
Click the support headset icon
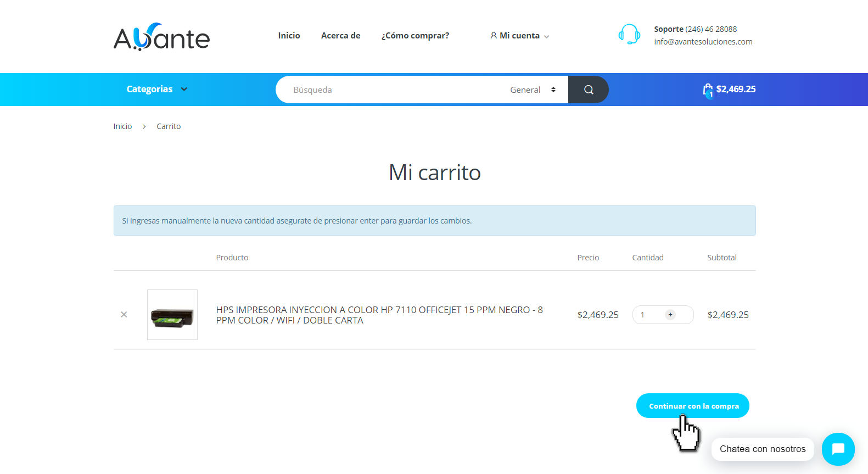[629, 34]
